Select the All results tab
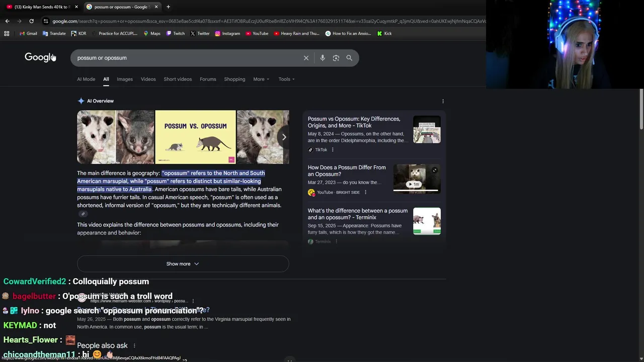 106,79
